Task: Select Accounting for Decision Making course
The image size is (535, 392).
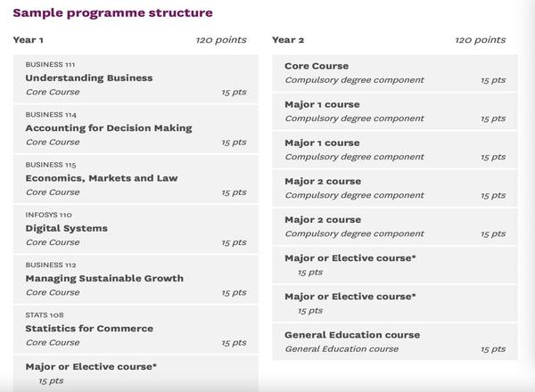Action: tap(136, 129)
